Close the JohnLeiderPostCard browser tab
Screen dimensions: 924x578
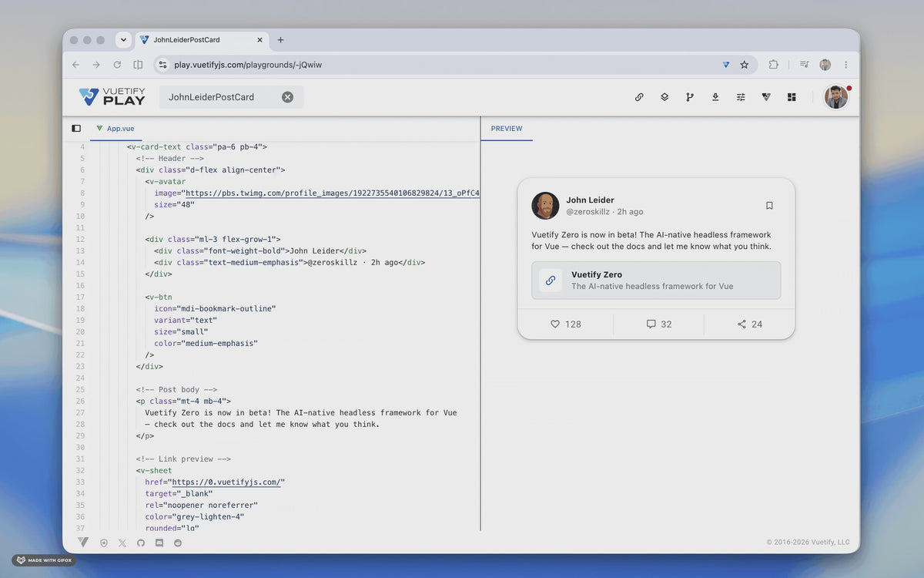(259, 40)
